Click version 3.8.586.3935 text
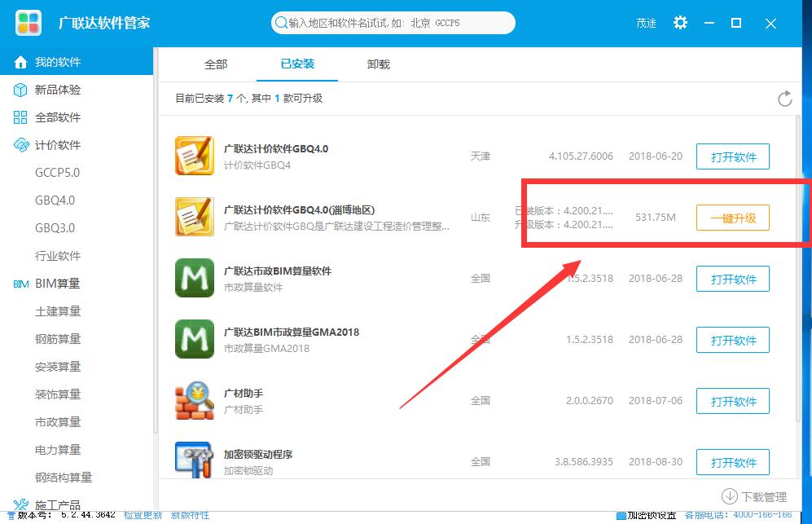The width and height of the screenshot is (812, 524). (x=584, y=462)
